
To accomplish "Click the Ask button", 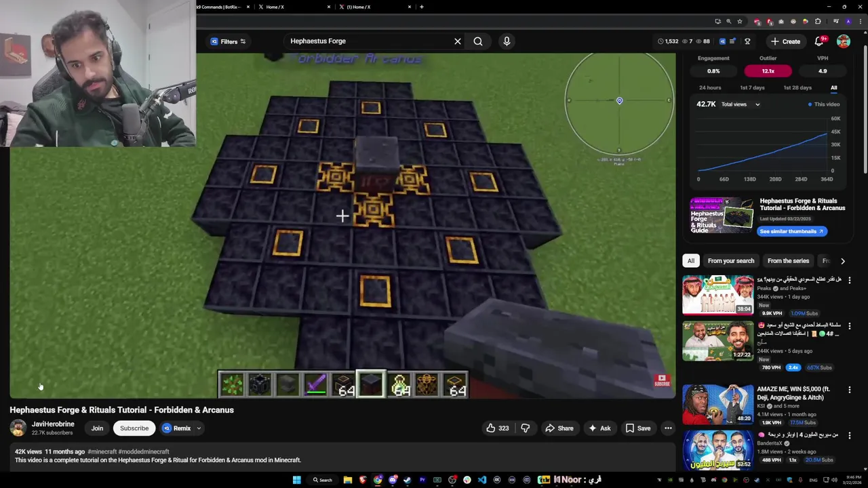I will click(x=599, y=428).
